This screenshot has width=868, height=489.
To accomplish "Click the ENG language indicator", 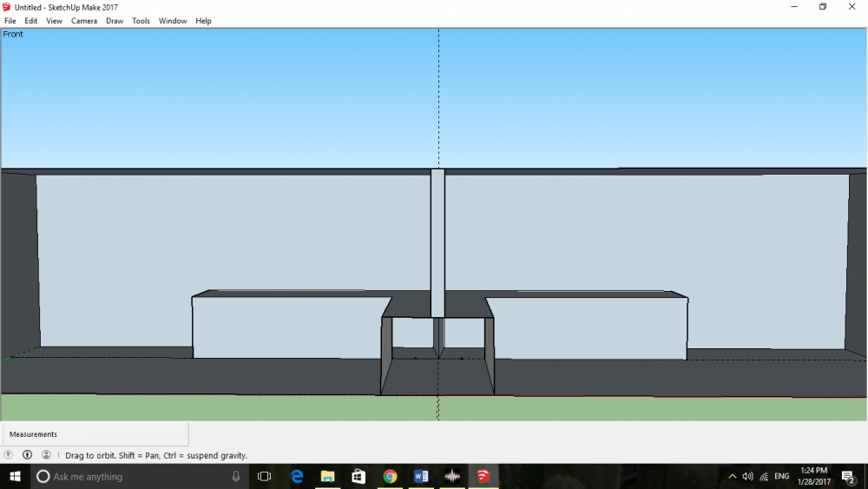I will (782, 476).
